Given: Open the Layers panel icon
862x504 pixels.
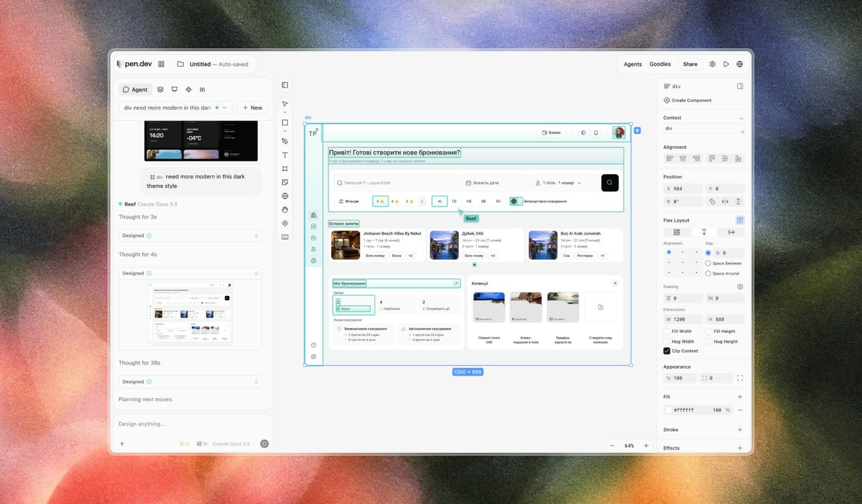Looking at the screenshot, I should tap(160, 89).
